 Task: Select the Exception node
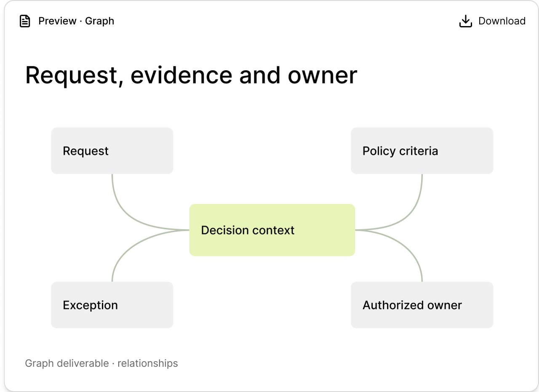point(112,305)
